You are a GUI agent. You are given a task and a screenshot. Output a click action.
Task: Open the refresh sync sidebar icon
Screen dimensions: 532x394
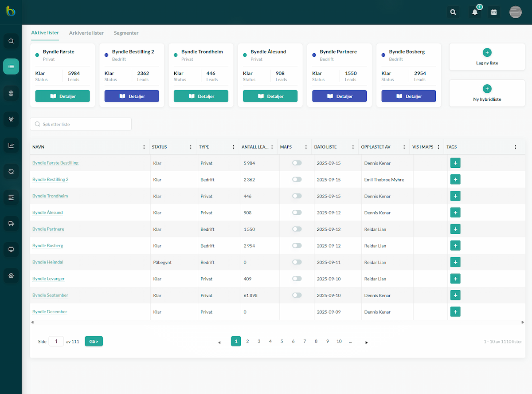click(11, 171)
